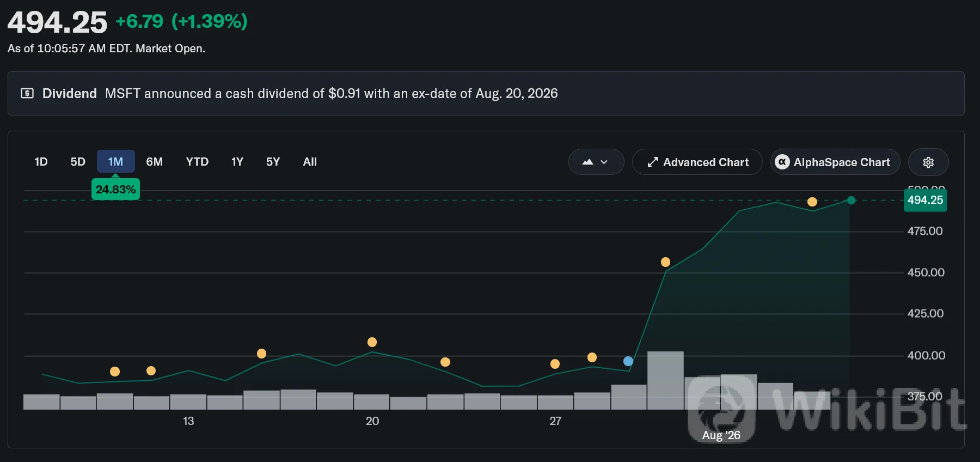Click the 425.00 price axis label
The image size is (980, 462).
point(926,313)
